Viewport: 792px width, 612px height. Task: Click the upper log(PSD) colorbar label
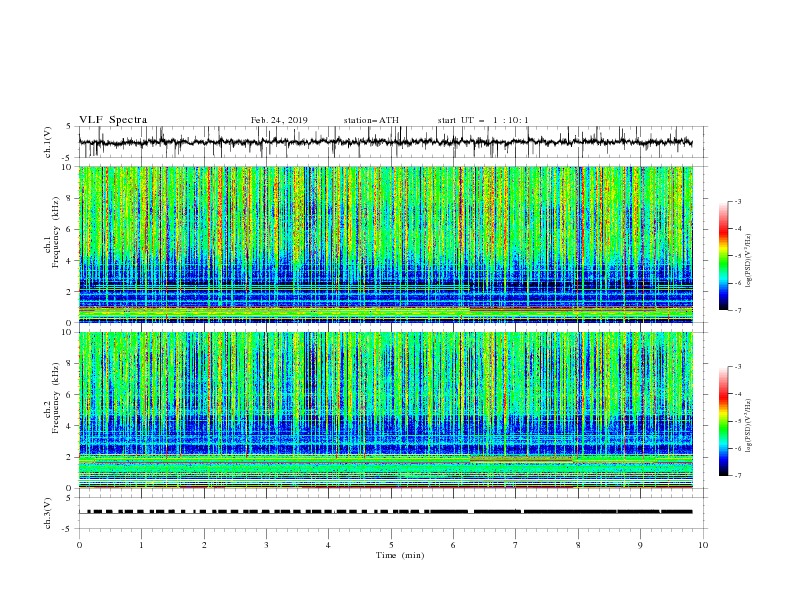click(748, 261)
